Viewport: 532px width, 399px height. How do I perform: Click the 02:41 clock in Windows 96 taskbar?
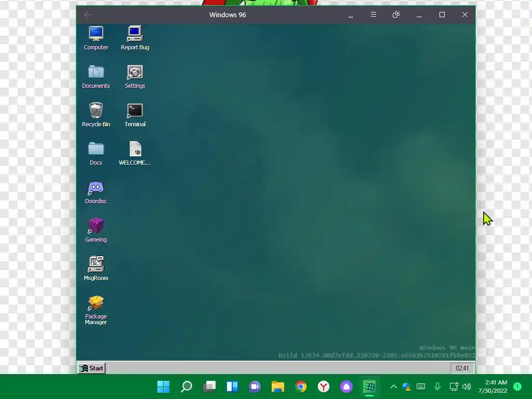coord(462,368)
